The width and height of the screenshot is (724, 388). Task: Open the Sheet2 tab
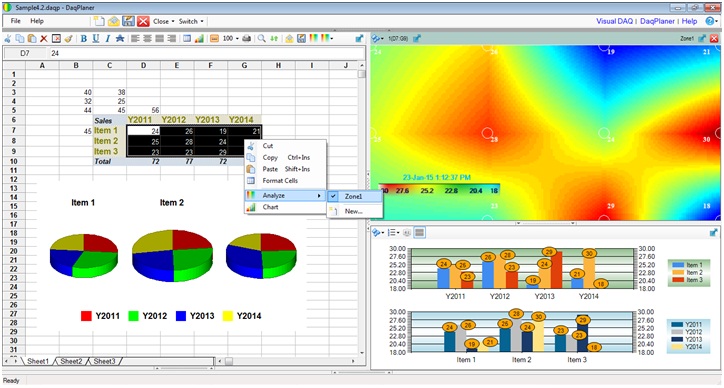71,361
